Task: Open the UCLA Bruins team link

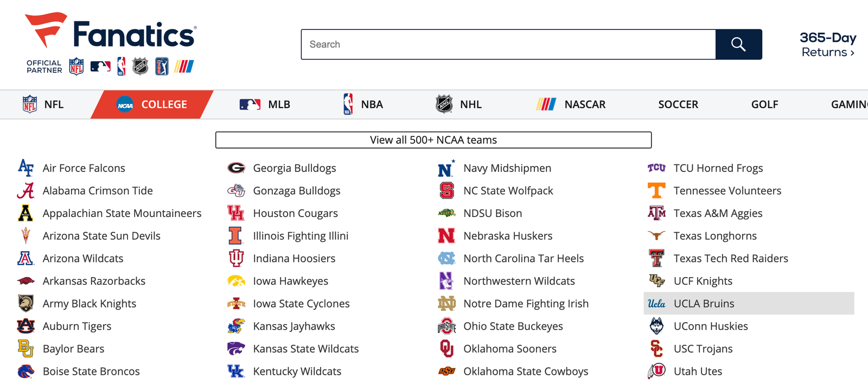Action: [749, 304]
